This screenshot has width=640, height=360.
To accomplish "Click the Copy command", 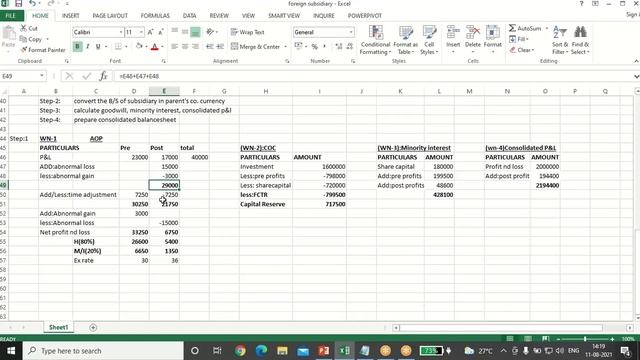I will pyautogui.click(x=31, y=39).
